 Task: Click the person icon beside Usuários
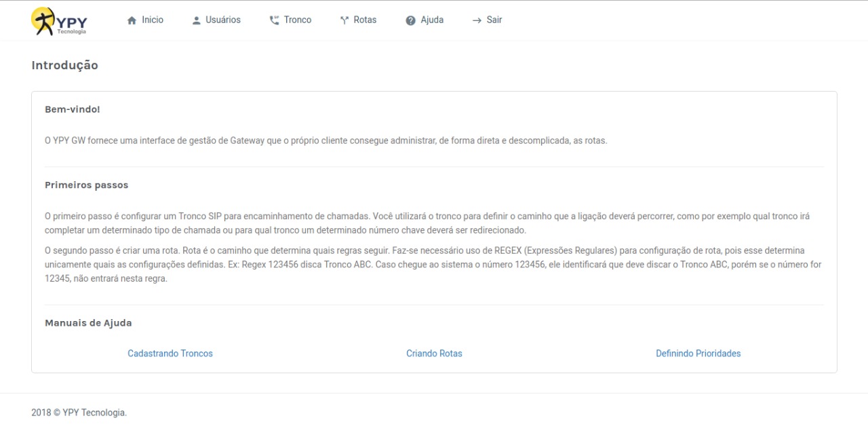(x=197, y=20)
